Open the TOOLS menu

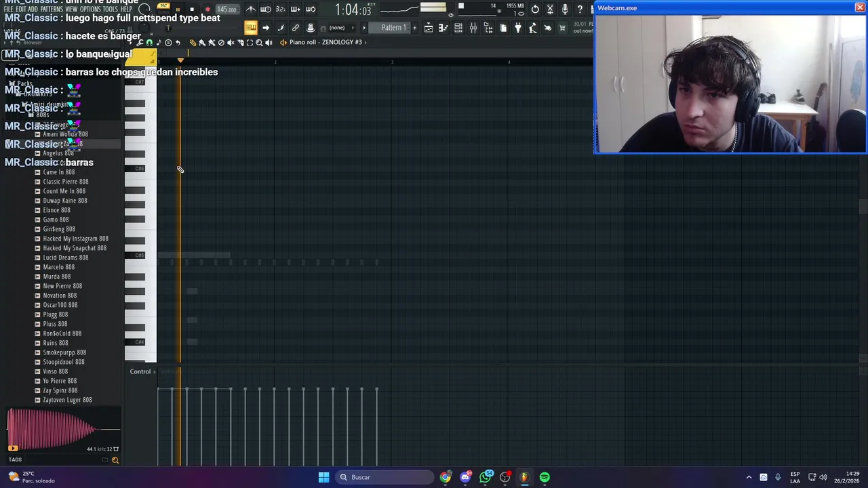110,9
